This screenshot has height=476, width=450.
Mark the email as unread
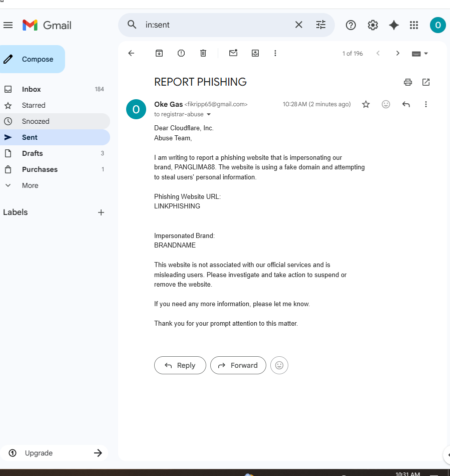[233, 53]
